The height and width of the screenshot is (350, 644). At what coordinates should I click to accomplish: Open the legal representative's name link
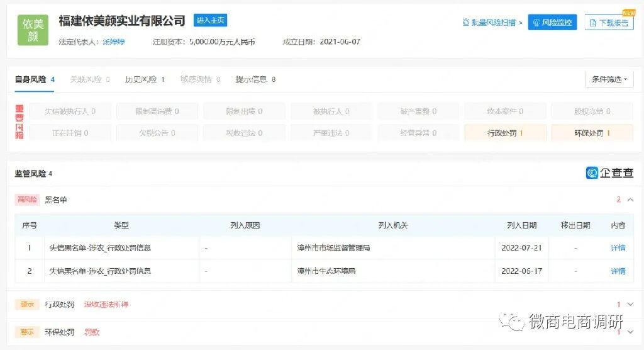[114, 42]
